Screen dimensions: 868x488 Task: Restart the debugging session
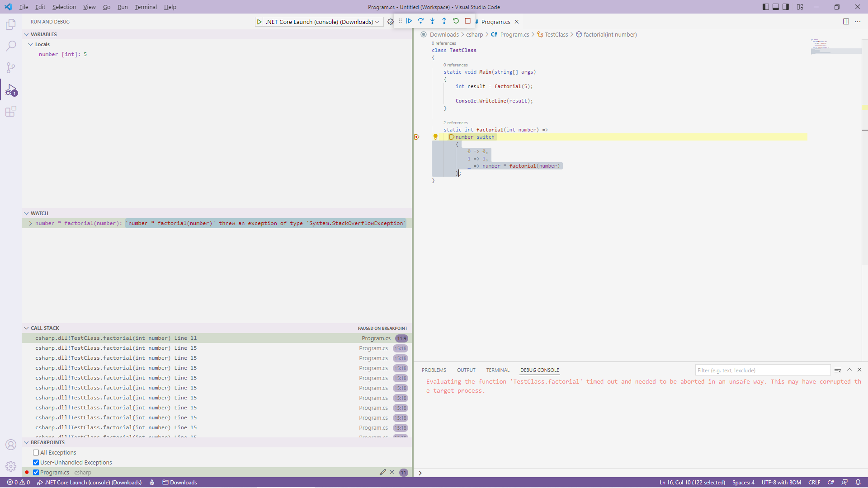456,21
